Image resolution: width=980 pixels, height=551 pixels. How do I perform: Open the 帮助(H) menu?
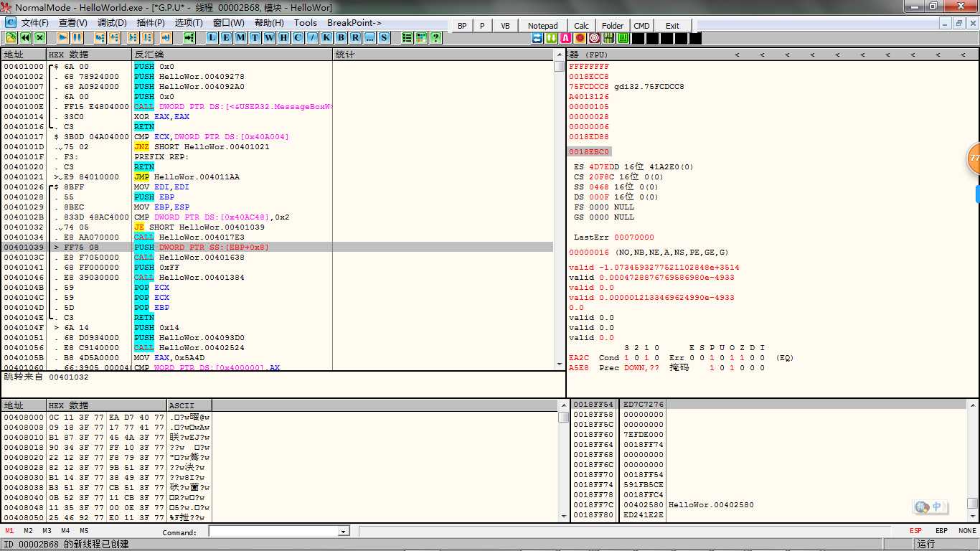[270, 23]
